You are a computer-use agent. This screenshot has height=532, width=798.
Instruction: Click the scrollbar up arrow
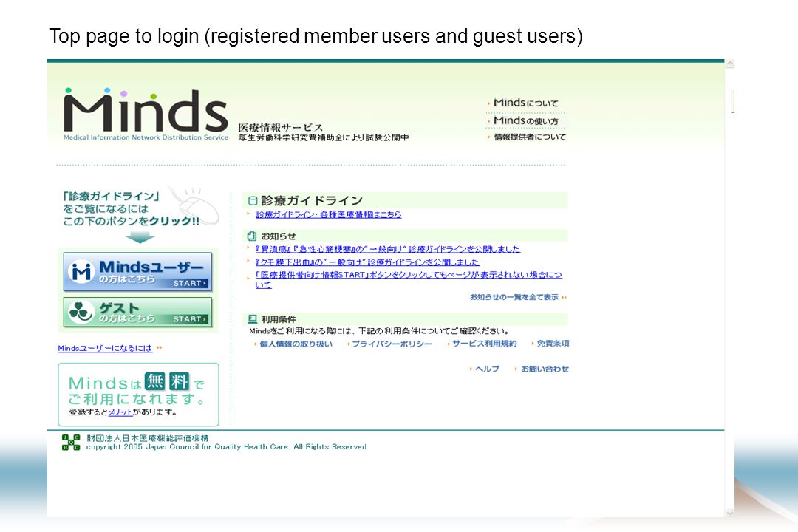point(729,64)
